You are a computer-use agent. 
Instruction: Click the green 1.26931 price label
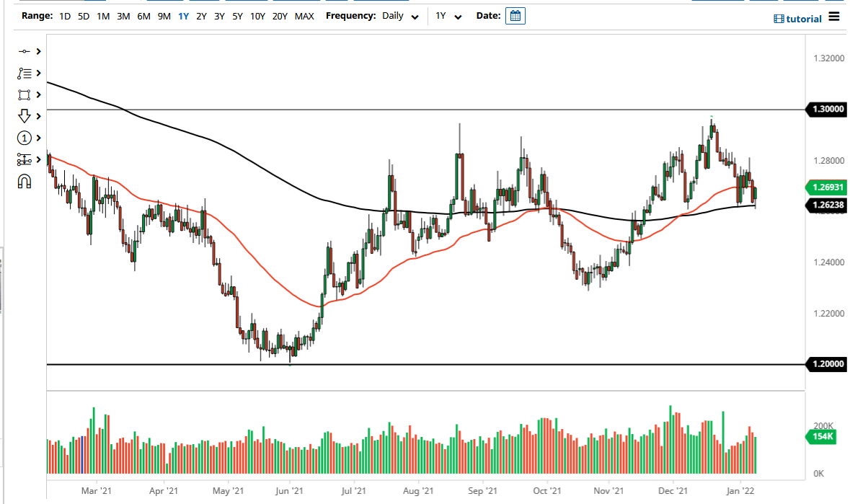[826, 187]
